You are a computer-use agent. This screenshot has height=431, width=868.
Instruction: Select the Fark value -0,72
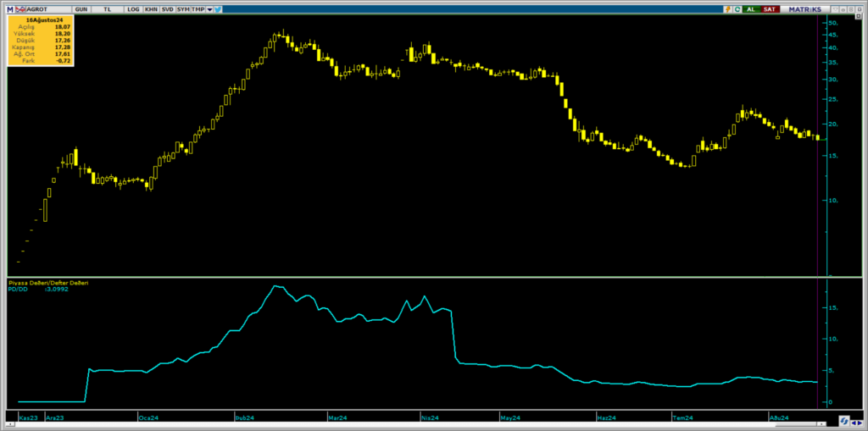(x=62, y=60)
